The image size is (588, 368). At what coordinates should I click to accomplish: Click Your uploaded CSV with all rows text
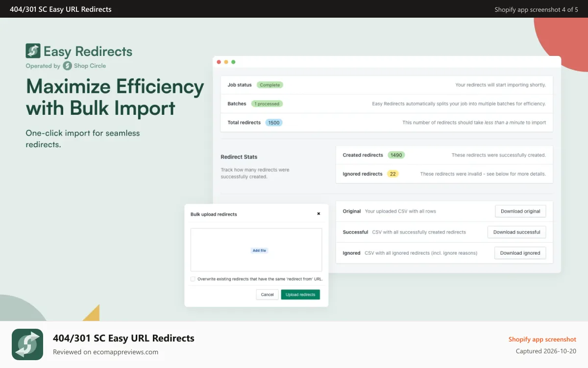pos(400,211)
